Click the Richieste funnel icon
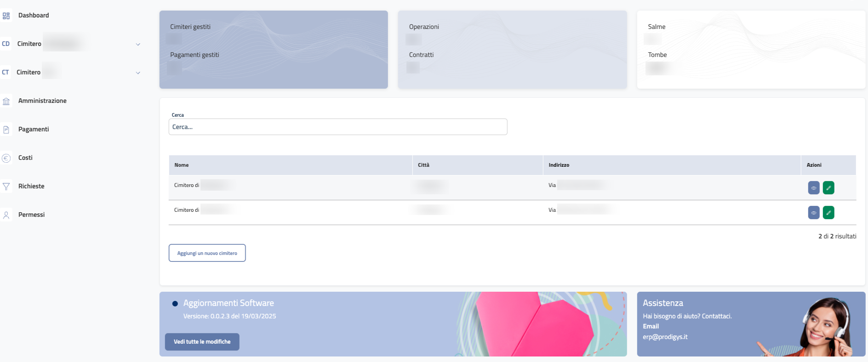This screenshot has height=362, width=868. [x=6, y=187]
